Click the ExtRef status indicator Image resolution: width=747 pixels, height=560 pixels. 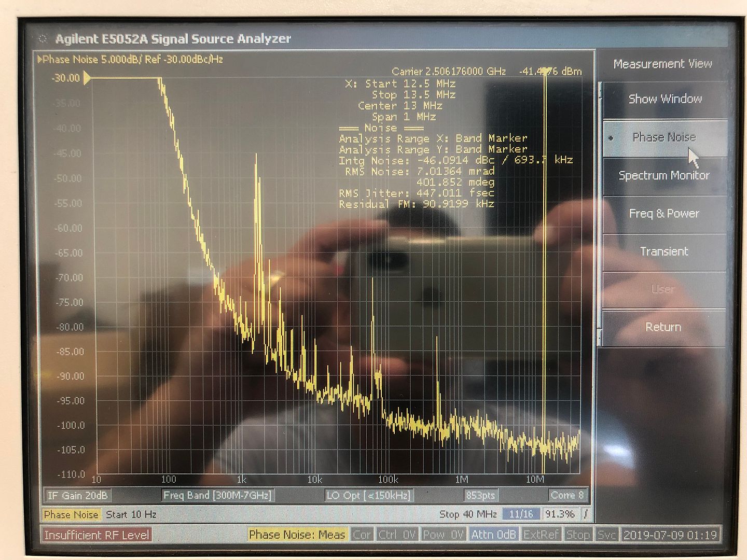[x=541, y=535]
